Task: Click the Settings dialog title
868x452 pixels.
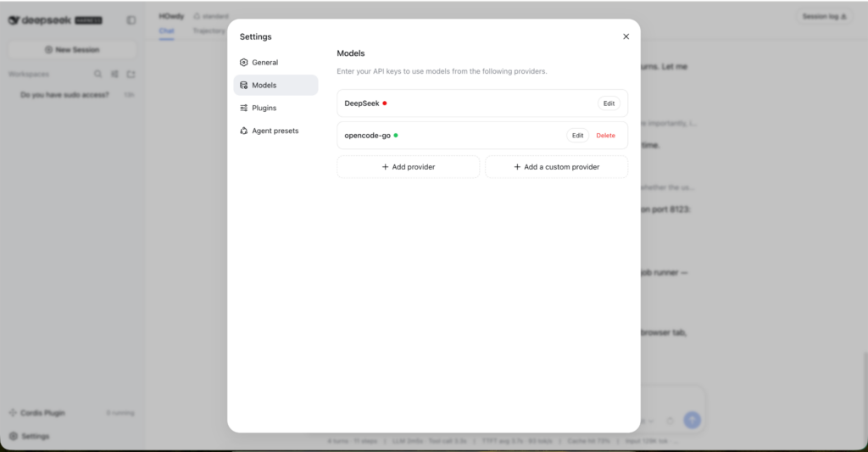Action: tap(256, 36)
